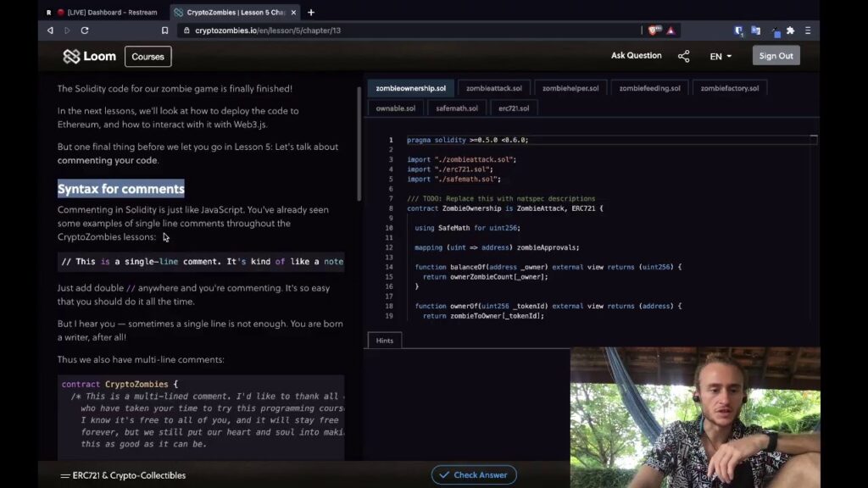Navigate back using the browser arrow
This screenshot has height=488, width=868.
pos(50,30)
